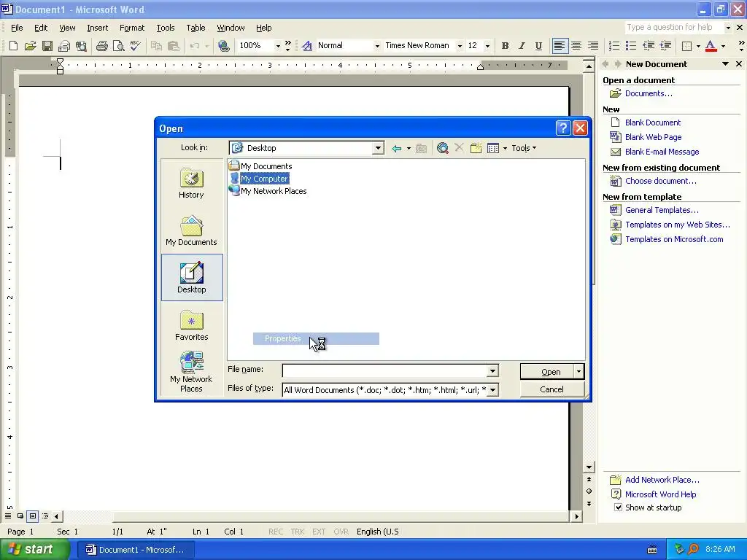
Task: Click the Styles and Formatting icon
Action: (x=307, y=46)
